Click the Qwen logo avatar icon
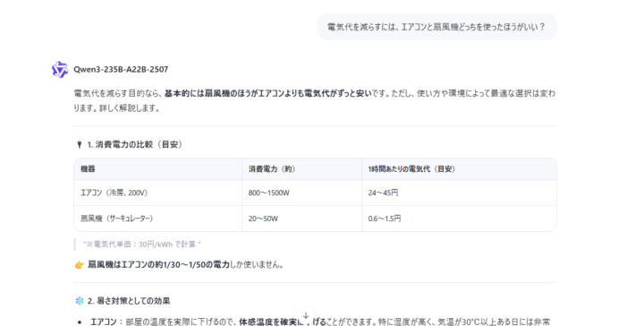This screenshot has width=644, height=326. (60, 70)
